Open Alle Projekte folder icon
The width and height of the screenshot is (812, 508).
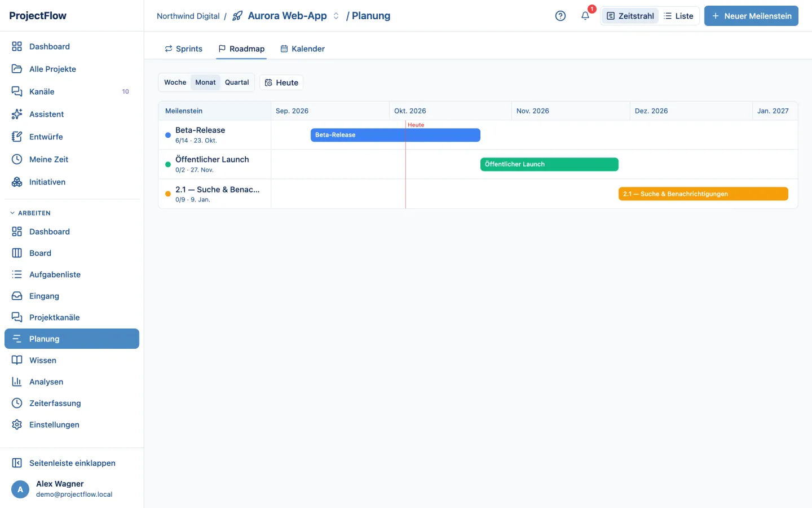click(x=17, y=69)
